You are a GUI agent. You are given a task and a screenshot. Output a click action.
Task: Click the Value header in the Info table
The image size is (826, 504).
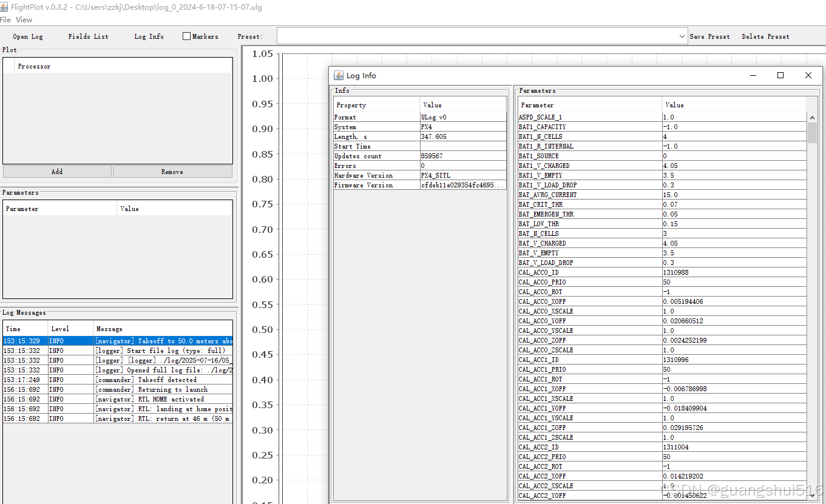coord(463,105)
